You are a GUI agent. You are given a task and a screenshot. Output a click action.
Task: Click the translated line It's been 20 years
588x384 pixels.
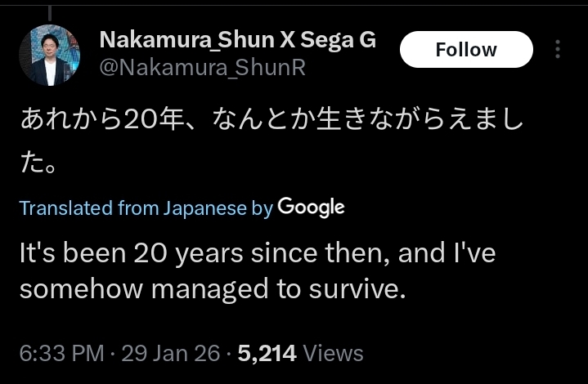tap(257, 253)
